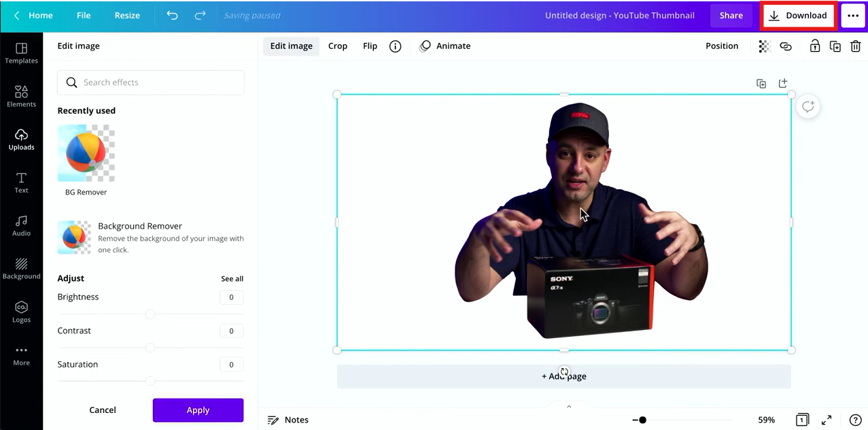Open the Notes panel
Screen dimensions: 868x430
[x=288, y=420]
